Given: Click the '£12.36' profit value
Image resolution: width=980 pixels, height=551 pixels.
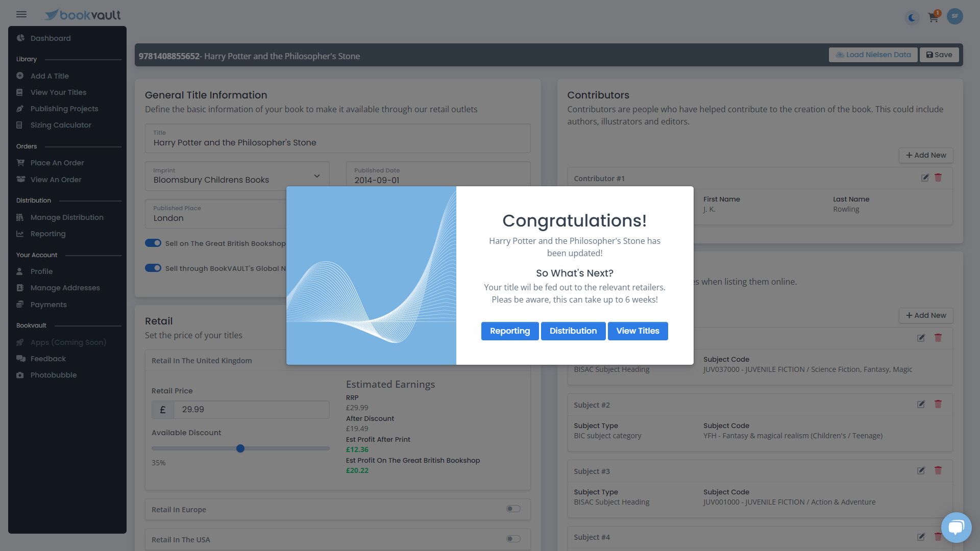Looking at the screenshot, I should (357, 449).
